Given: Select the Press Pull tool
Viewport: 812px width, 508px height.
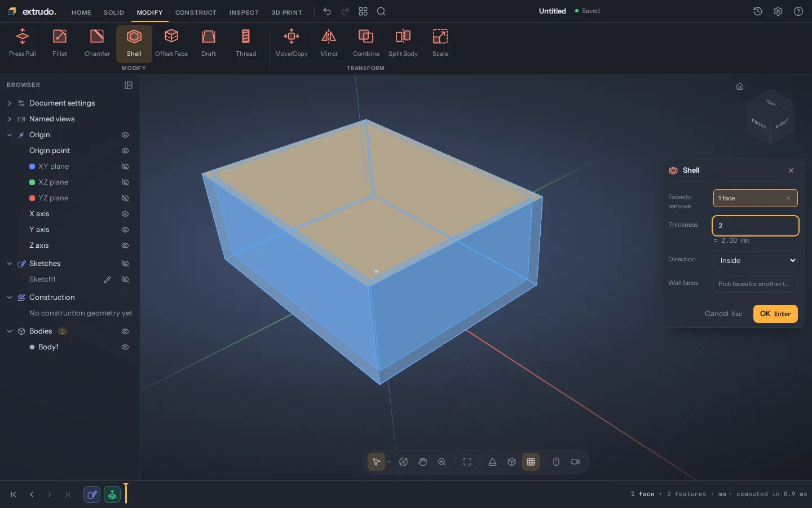Looking at the screenshot, I should (x=23, y=43).
